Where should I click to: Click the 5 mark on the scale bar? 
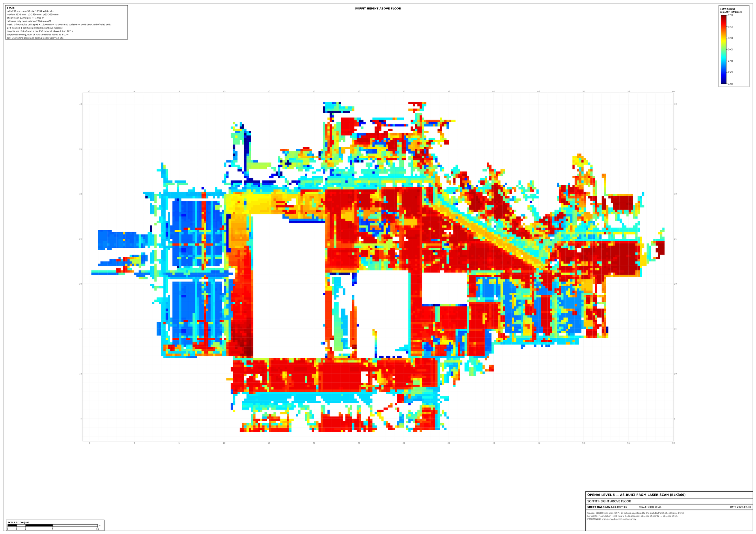point(53,529)
